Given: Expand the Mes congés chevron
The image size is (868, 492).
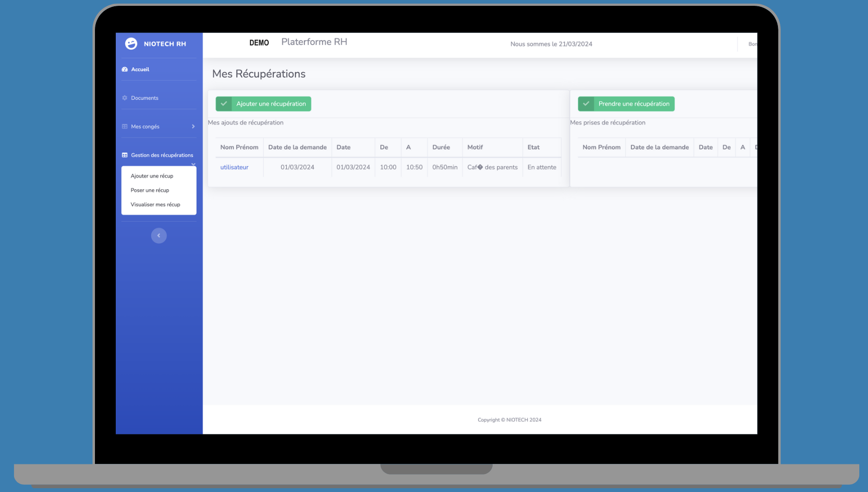Looking at the screenshot, I should (193, 126).
